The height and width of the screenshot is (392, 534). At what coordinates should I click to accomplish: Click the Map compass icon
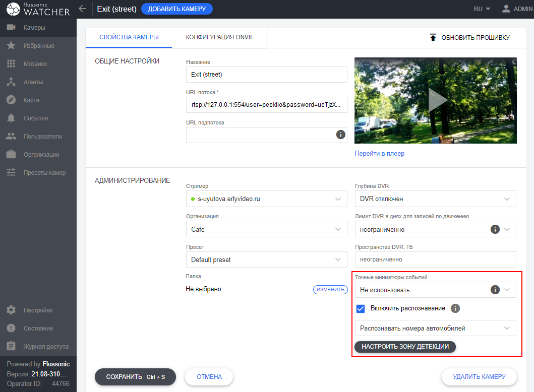11,100
